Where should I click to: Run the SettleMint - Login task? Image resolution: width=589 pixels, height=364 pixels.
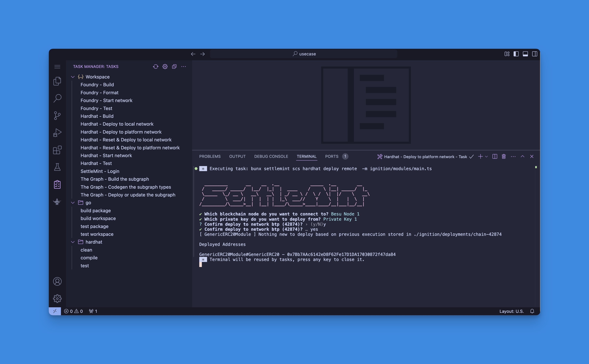click(100, 171)
